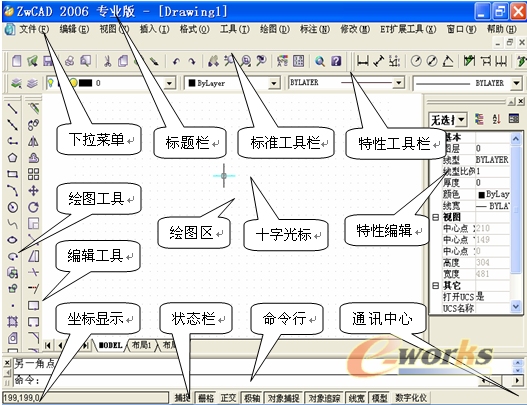Select the Ellipse tool
527x405 pixels.
point(12,240)
